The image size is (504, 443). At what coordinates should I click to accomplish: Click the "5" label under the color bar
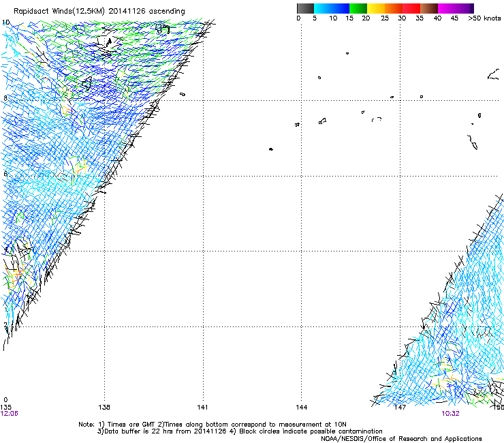coord(315,18)
